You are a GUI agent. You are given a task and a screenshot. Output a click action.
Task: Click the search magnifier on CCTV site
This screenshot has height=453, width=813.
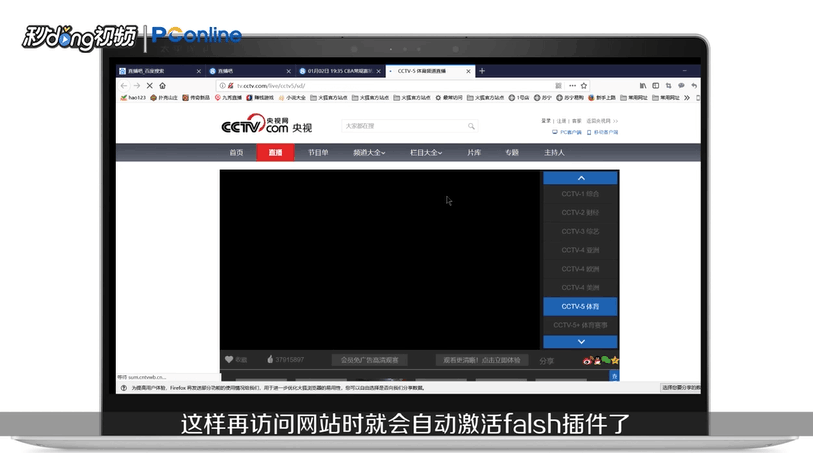471,126
